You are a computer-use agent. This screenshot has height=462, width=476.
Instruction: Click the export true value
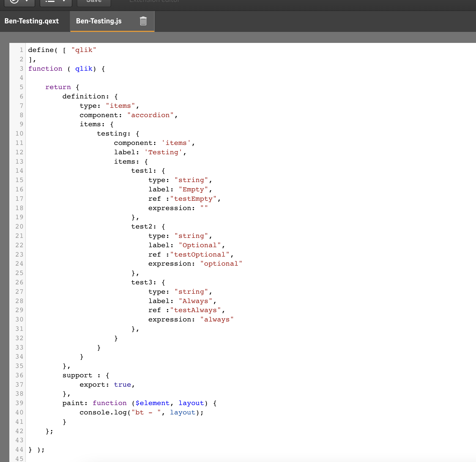click(122, 385)
